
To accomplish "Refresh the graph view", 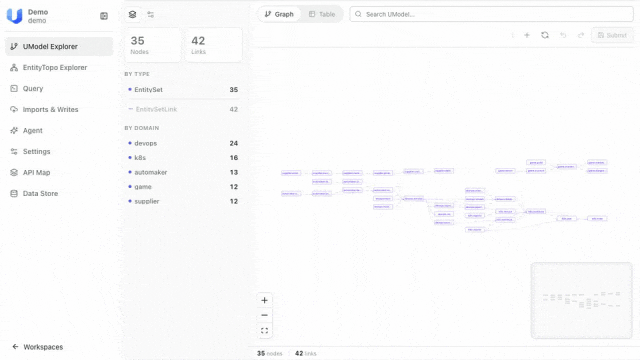I will [x=545, y=35].
